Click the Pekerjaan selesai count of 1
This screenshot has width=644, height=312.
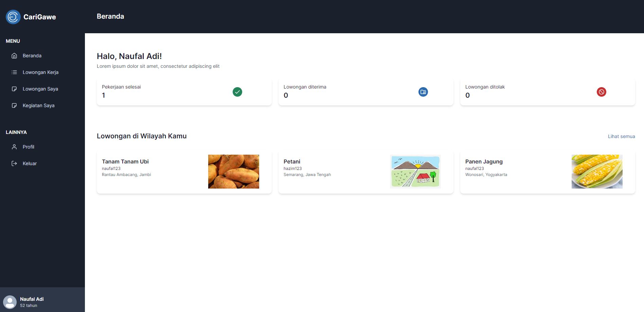pyautogui.click(x=104, y=95)
